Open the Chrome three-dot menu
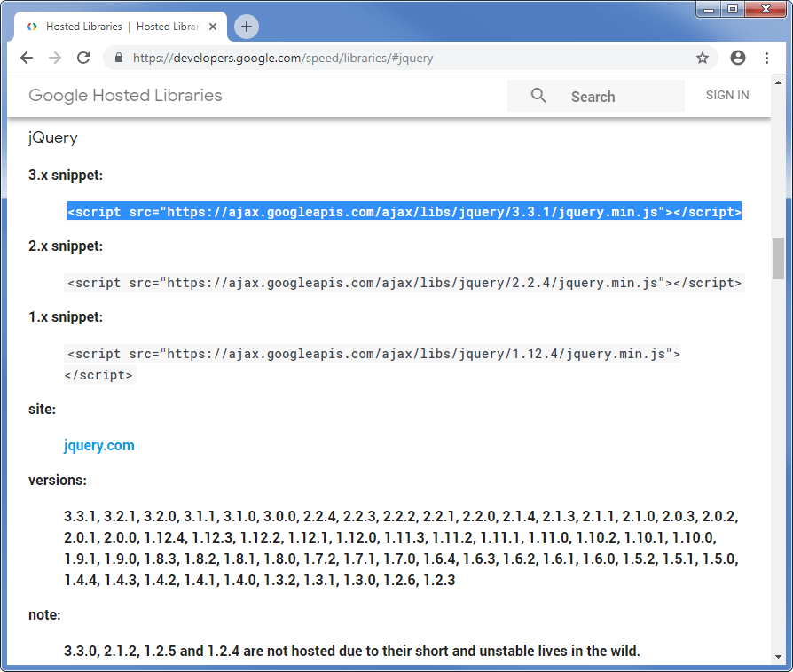 point(766,59)
